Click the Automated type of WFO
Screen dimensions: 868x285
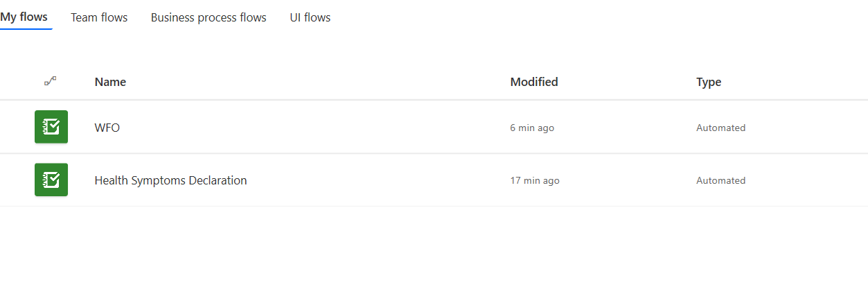(720, 128)
